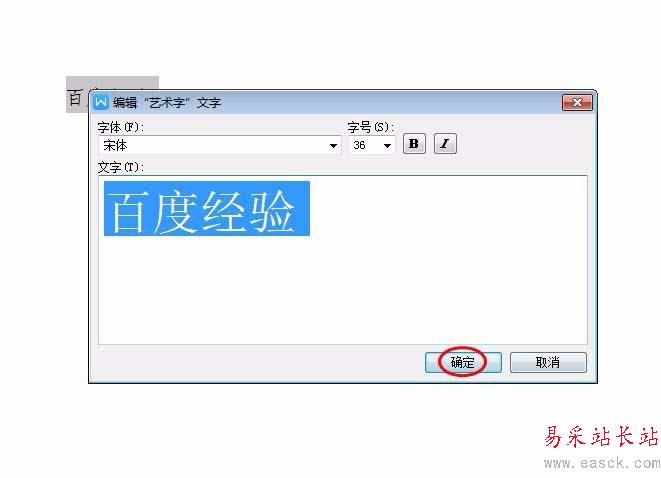Click the highlighted character 百 in the edit box
Image resolution: width=661 pixels, height=478 pixels.
[x=128, y=211]
